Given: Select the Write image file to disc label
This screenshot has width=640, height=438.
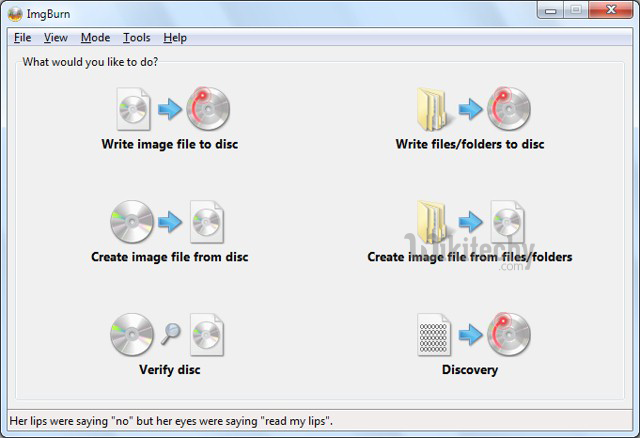Looking at the screenshot, I should [170, 144].
